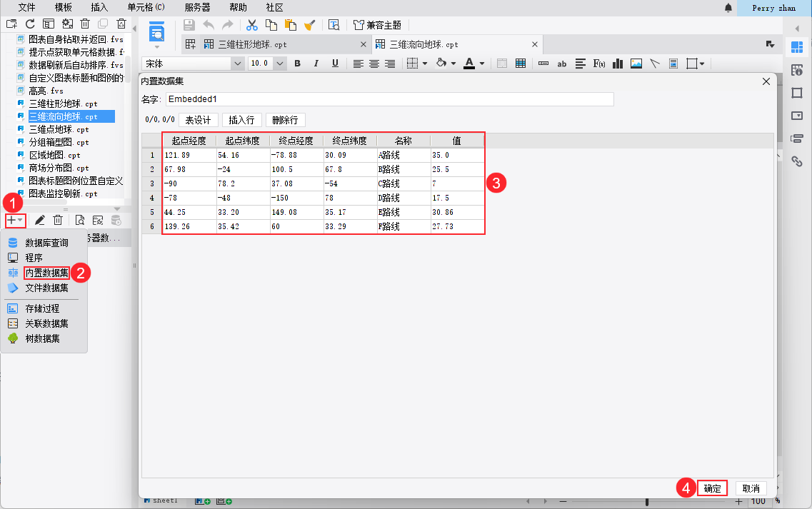Click the redo arrow icon
The width and height of the screenshot is (812, 509).
click(227, 25)
